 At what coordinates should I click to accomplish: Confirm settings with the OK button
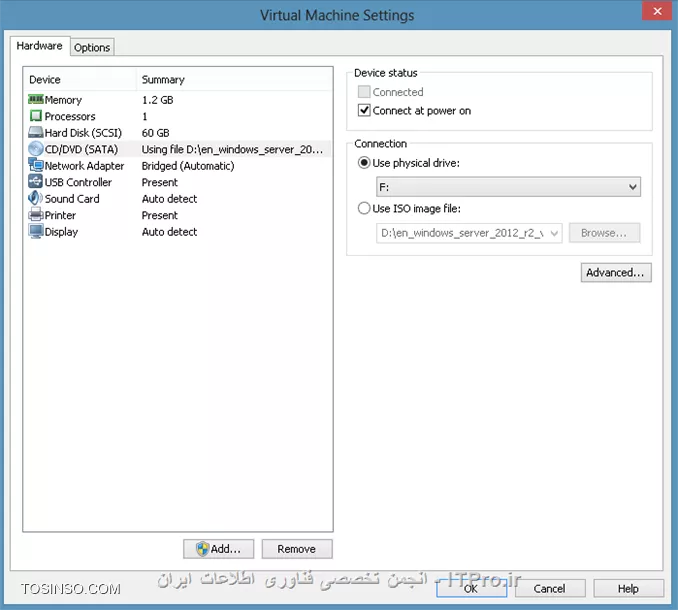[471, 589]
